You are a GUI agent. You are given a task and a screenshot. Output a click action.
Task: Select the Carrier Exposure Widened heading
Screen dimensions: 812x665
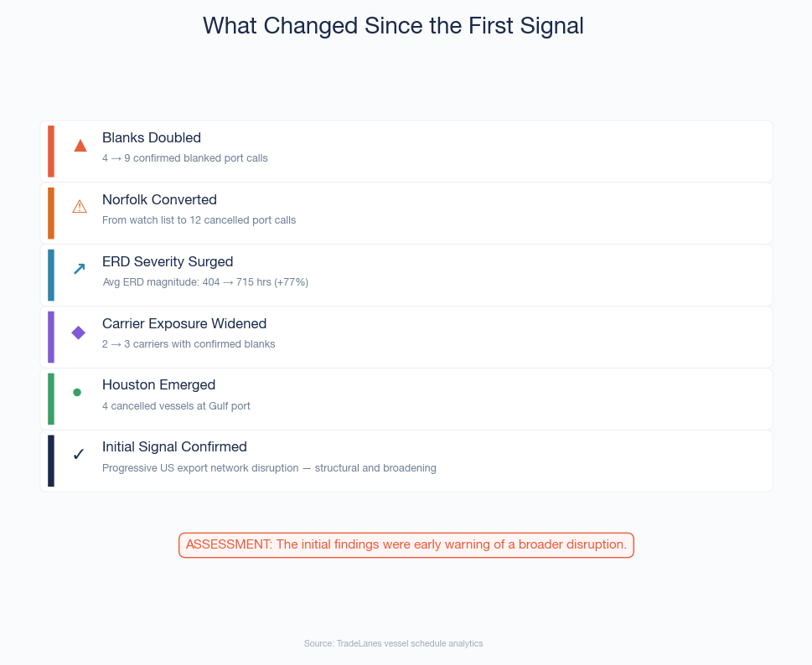point(184,323)
